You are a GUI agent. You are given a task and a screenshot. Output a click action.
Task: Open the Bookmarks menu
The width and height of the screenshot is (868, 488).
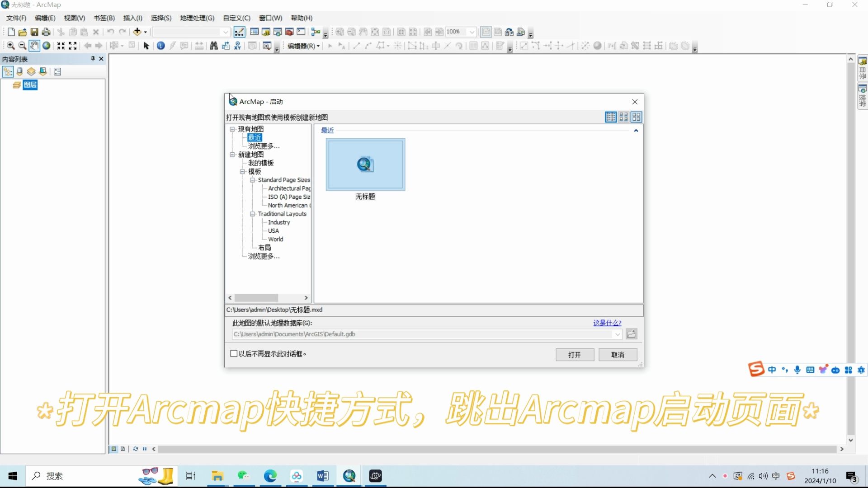(104, 18)
